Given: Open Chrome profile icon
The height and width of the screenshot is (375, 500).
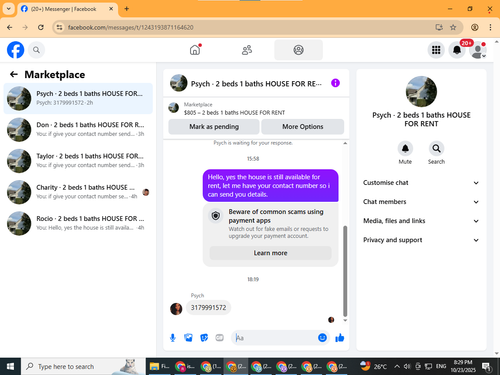Looking at the screenshot, I should pos(475,27).
